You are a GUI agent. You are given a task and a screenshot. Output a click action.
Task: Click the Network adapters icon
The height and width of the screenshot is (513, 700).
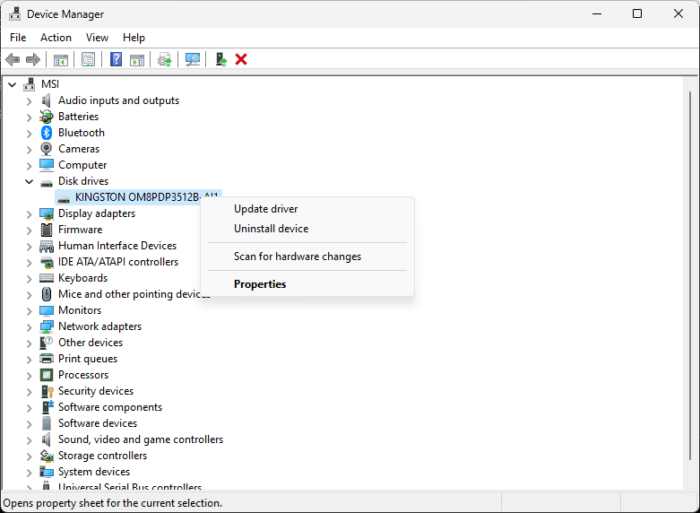coord(46,326)
